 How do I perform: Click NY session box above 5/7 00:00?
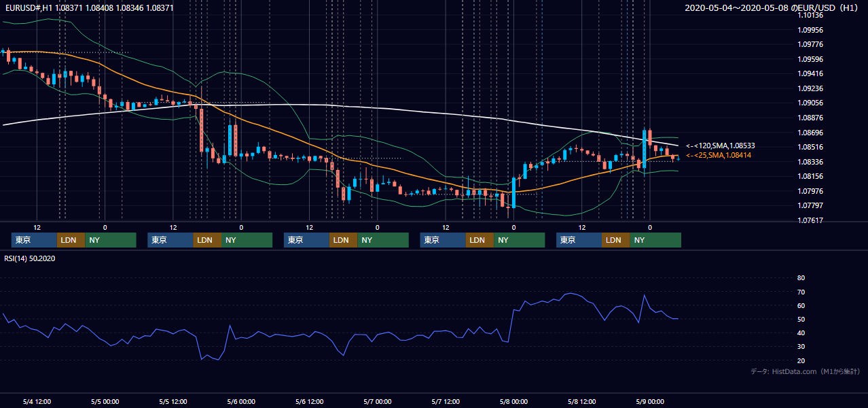[x=383, y=240]
